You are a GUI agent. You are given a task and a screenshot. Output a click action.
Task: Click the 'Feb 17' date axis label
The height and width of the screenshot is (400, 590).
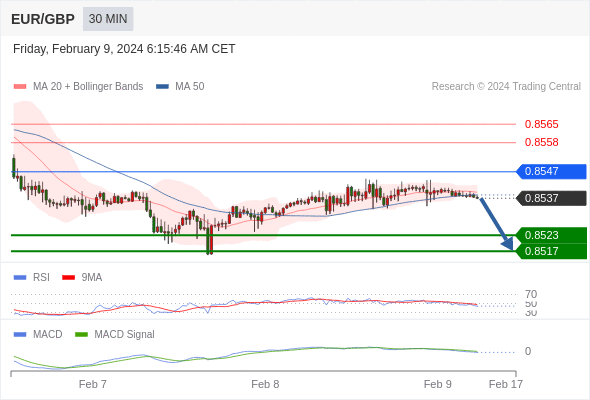pos(506,384)
